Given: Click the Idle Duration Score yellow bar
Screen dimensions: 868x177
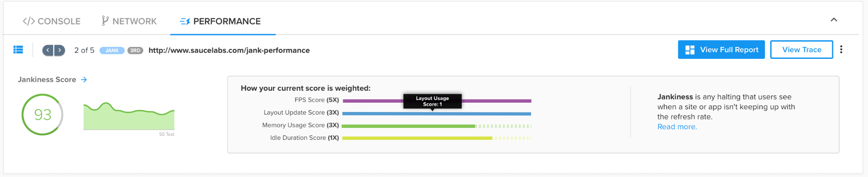Looking at the screenshot, I should click(x=417, y=138).
